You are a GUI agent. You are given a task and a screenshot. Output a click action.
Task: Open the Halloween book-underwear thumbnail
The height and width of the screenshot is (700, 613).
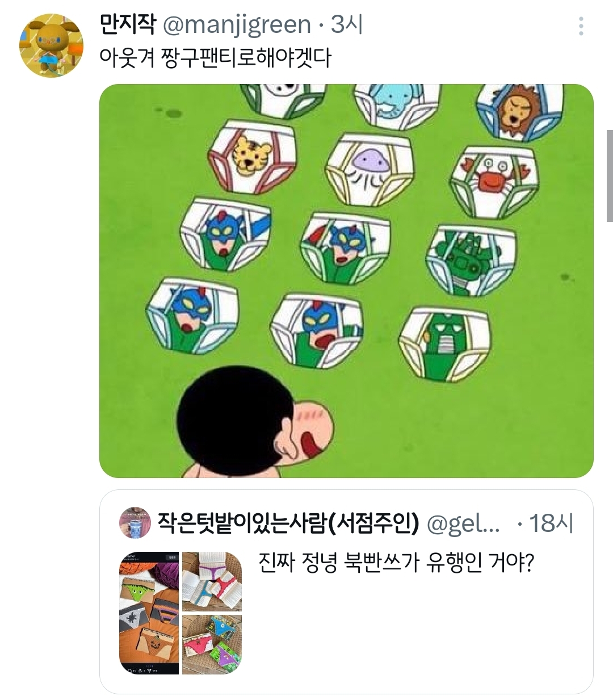[149, 613]
